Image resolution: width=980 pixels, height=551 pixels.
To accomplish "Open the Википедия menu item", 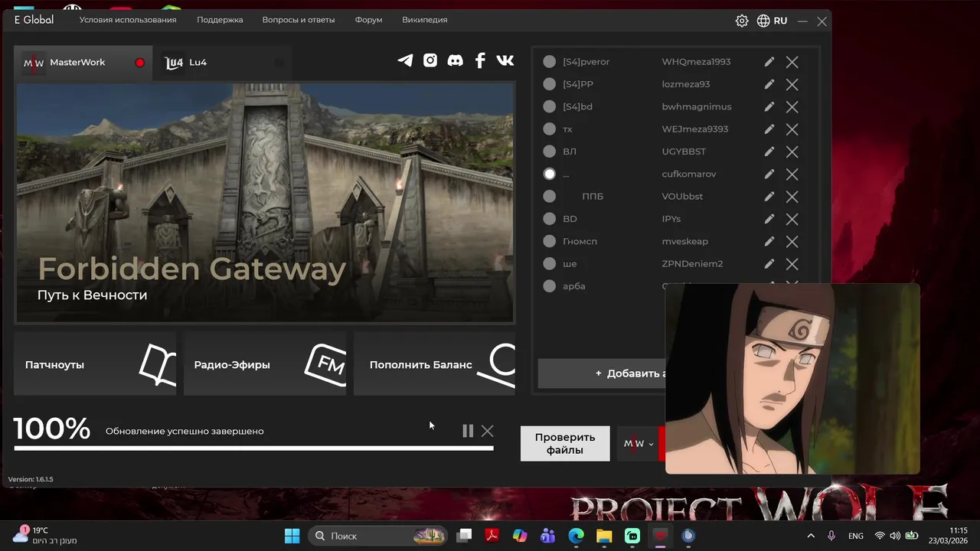I will [424, 20].
